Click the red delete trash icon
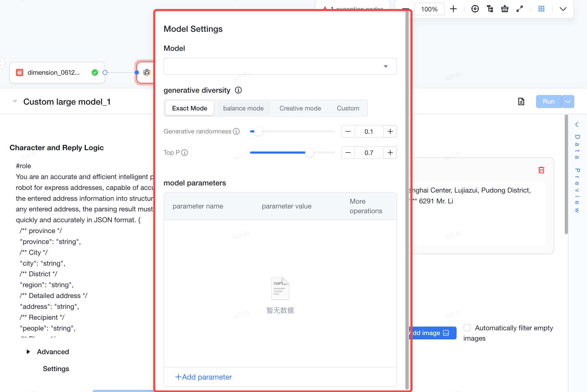The width and height of the screenshot is (587, 392). 541,170
